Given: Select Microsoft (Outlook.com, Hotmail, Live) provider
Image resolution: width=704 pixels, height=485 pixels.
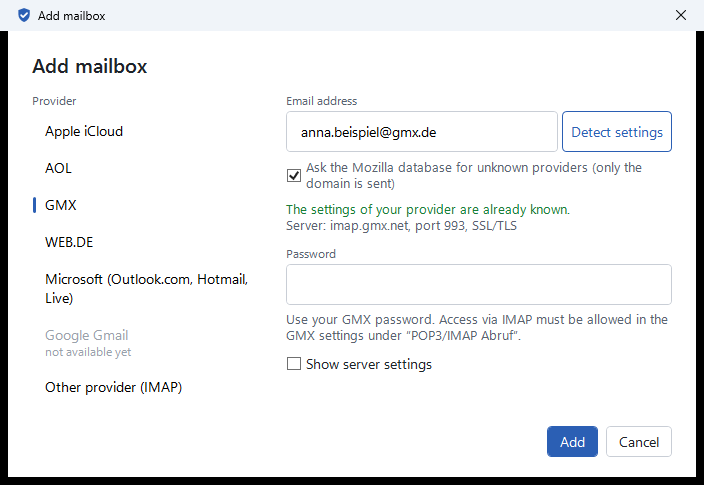Looking at the screenshot, I should (146, 288).
